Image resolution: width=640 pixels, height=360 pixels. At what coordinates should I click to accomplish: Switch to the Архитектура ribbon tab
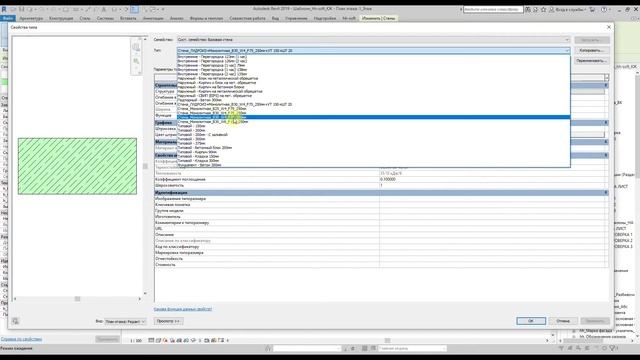click(31, 18)
